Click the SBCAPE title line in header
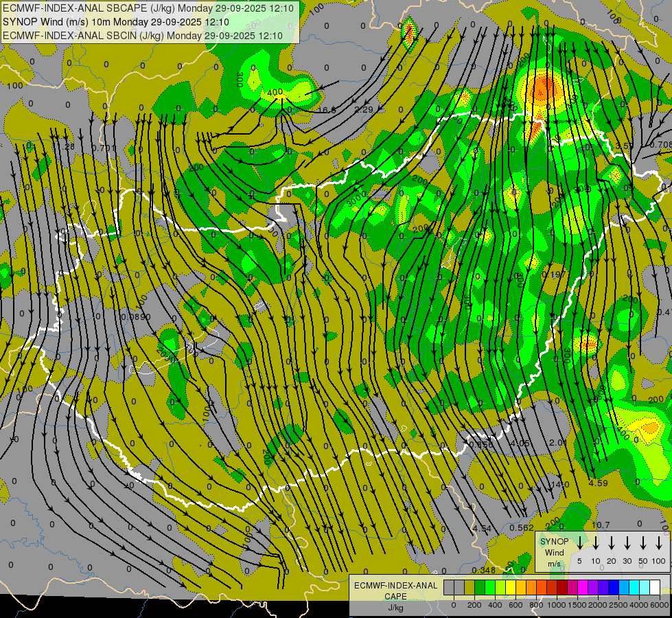 [x=148, y=8]
